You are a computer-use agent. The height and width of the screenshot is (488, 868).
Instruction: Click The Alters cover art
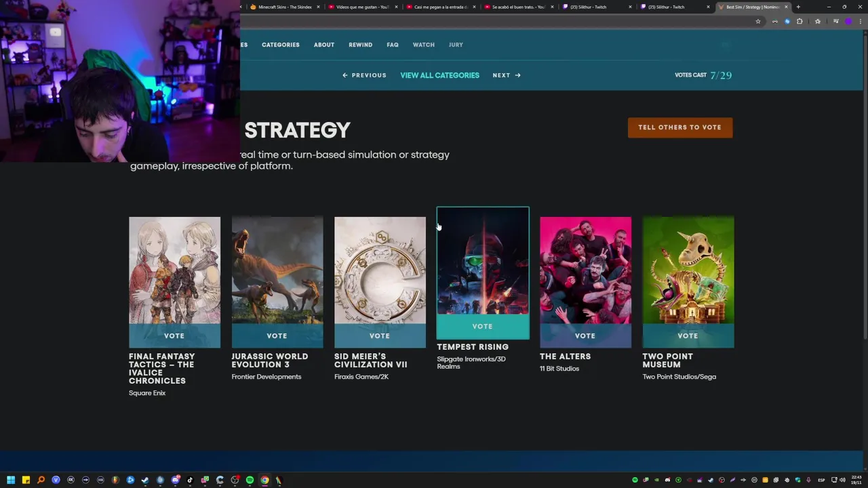point(585,270)
